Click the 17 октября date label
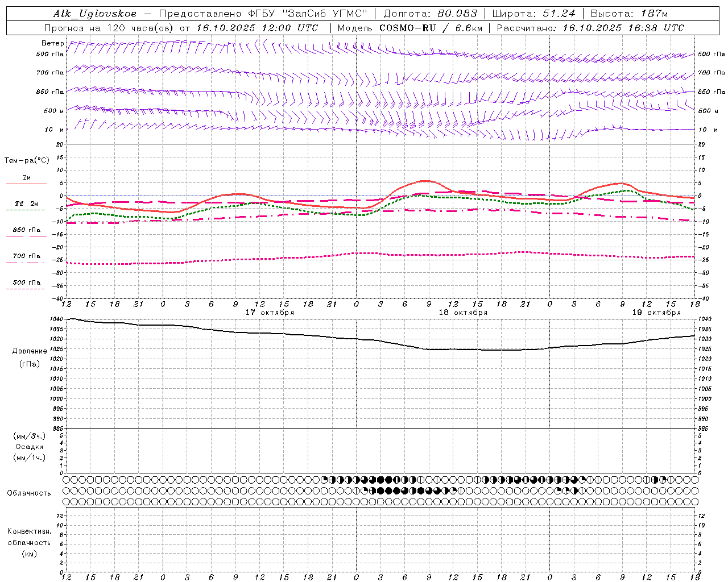The image size is (728, 582). tap(270, 313)
